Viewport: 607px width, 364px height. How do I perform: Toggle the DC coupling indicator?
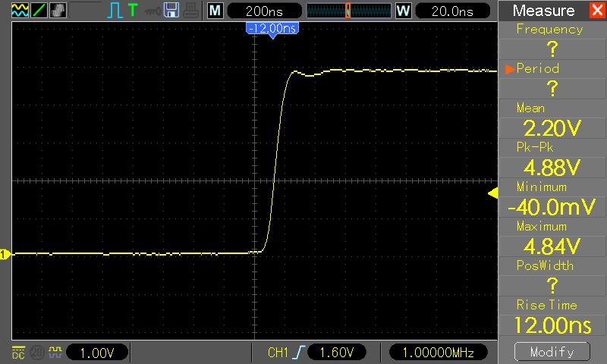(x=17, y=352)
